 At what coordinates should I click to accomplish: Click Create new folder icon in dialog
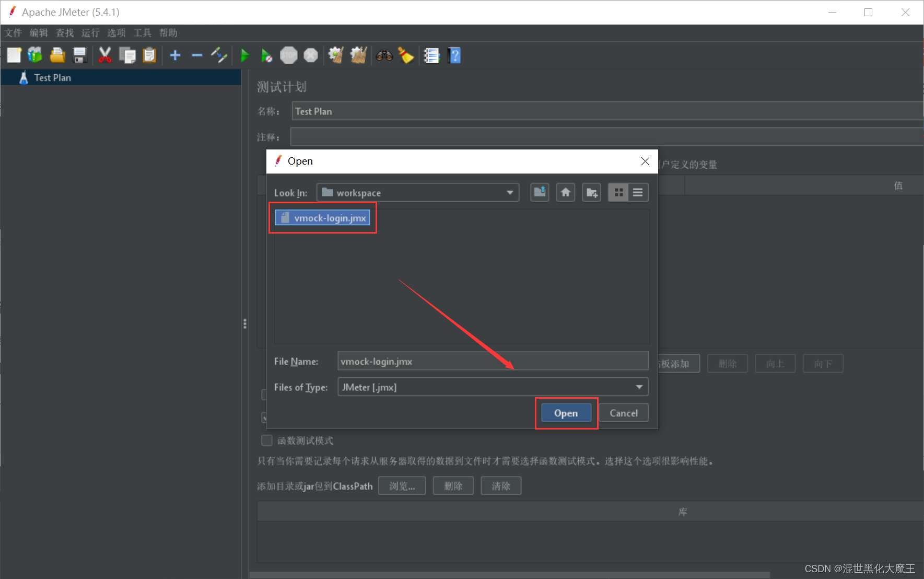click(x=592, y=192)
